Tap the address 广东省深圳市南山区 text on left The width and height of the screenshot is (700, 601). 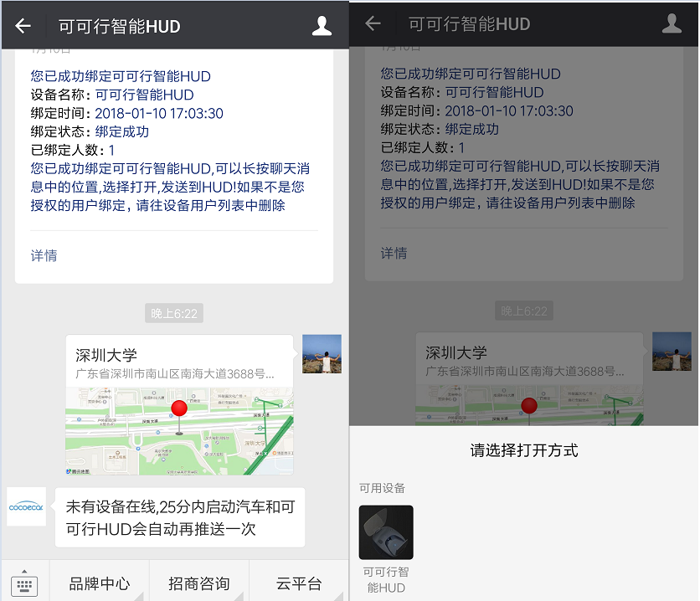174,374
